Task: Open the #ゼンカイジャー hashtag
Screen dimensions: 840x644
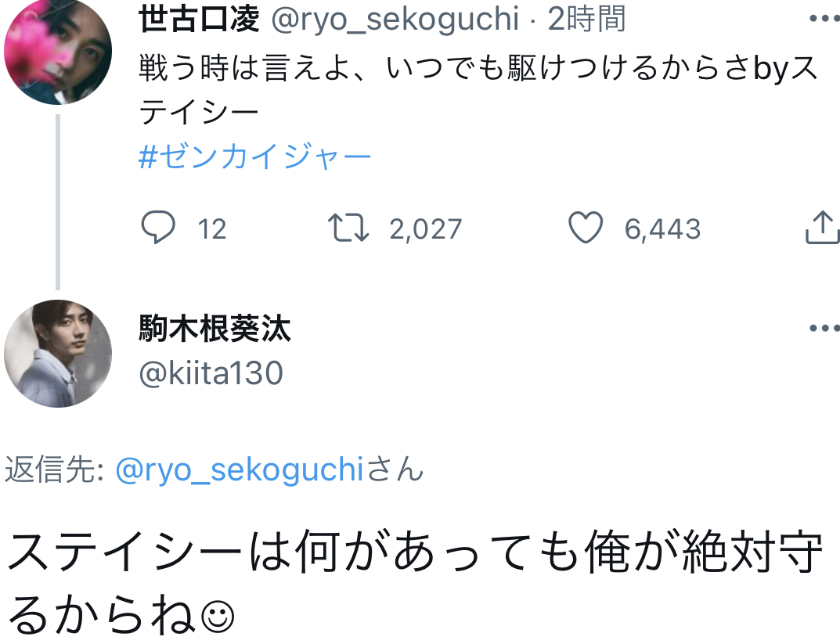Action: coord(254,159)
